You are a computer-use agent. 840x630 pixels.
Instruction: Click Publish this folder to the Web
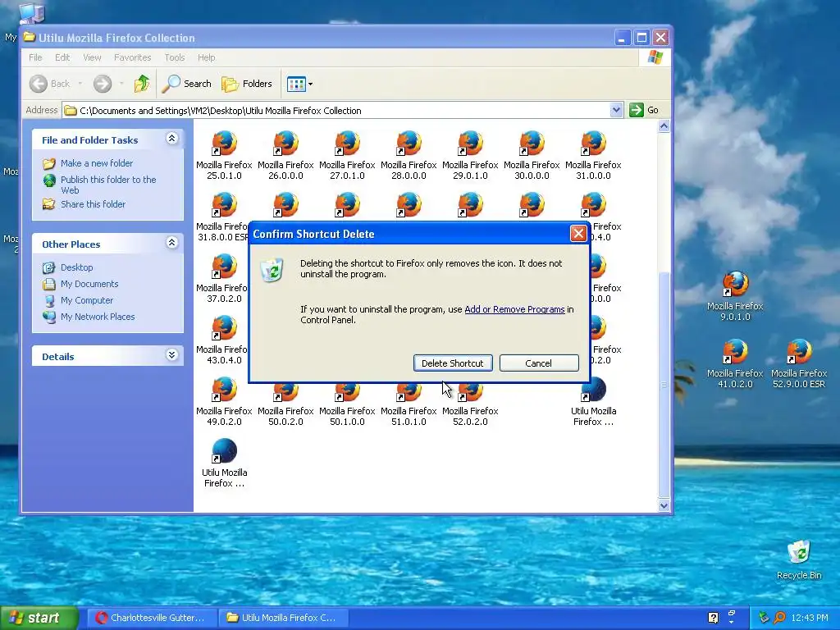tap(108, 185)
